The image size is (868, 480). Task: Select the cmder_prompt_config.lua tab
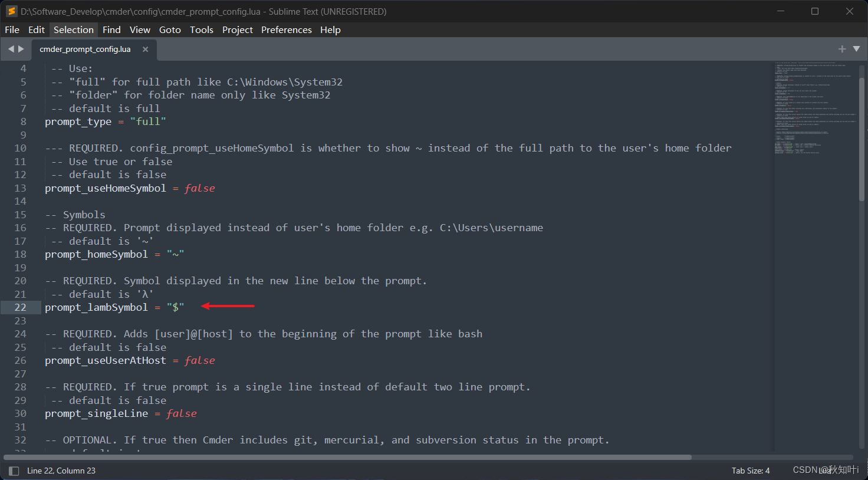pyautogui.click(x=84, y=50)
